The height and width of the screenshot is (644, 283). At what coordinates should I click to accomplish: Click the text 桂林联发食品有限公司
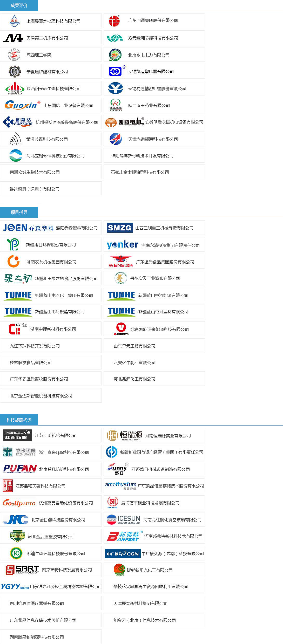pyautogui.click(x=31, y=362)
